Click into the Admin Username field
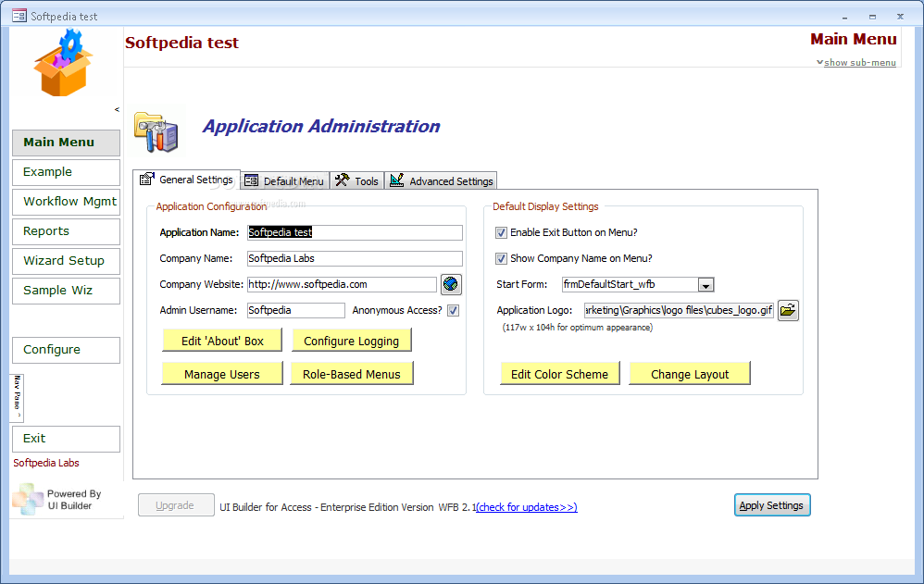 pos(296,311)
